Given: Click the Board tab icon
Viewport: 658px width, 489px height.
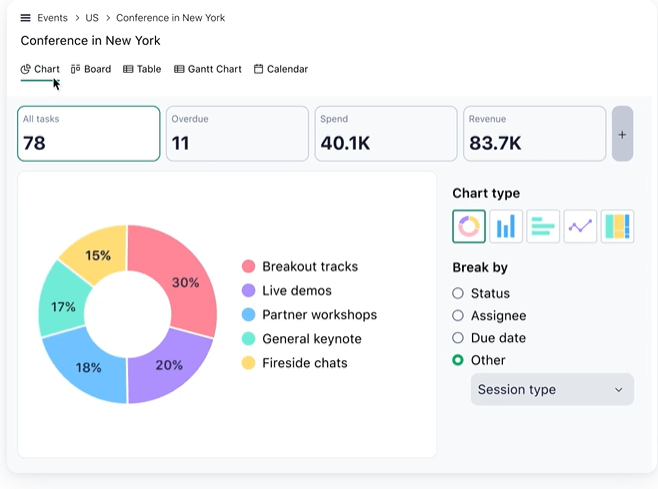Looking at the screenshot, I should pos(76,69).
